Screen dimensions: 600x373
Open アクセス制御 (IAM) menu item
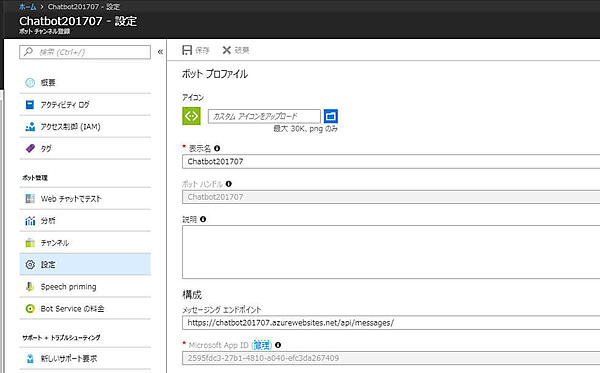tap(85, 127)
